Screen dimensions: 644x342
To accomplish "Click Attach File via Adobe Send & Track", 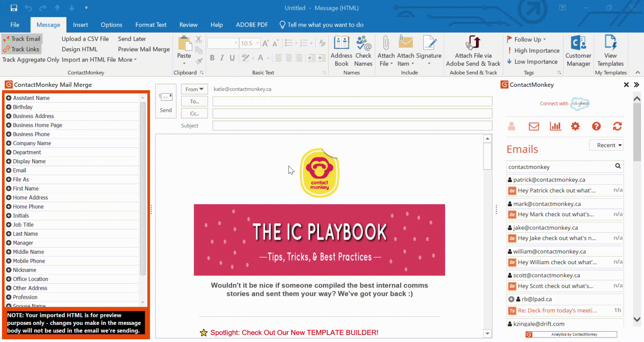I will [473, 51].
